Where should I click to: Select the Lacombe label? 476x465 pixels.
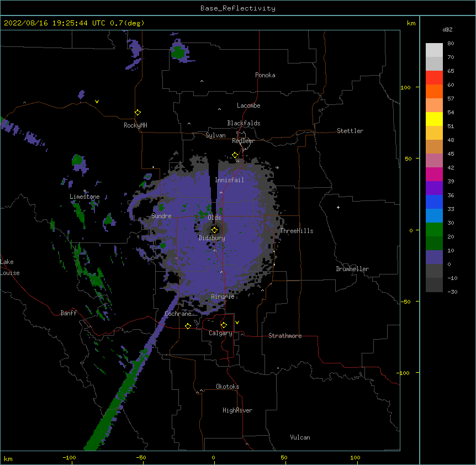click(248, 105)
